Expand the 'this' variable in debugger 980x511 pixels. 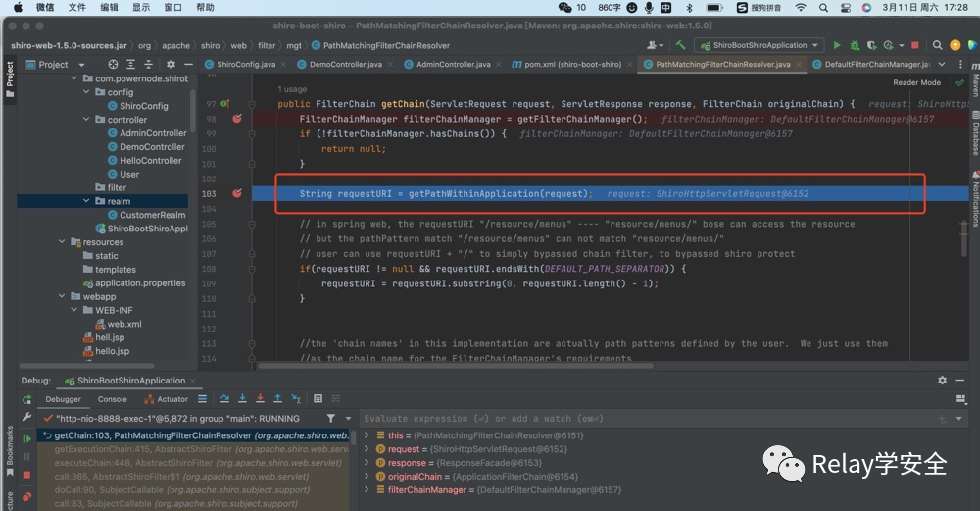[x=367, y=435]
